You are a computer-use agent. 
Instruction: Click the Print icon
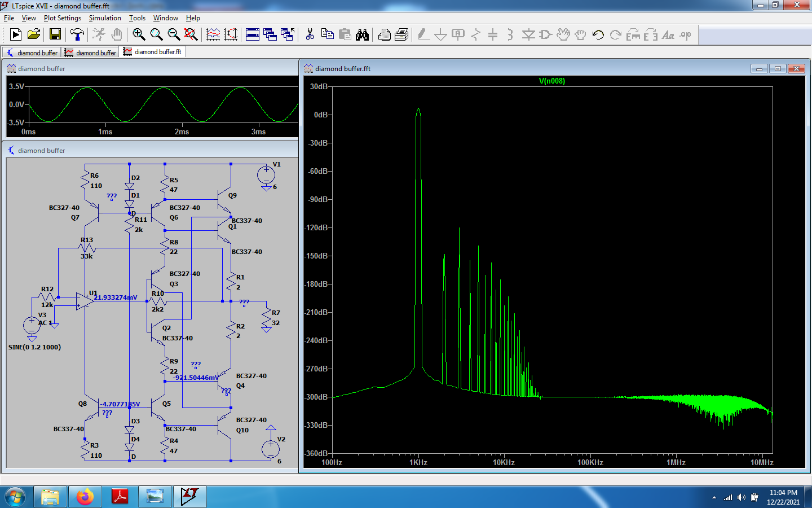pyautogui.click(x=385, y=35)
